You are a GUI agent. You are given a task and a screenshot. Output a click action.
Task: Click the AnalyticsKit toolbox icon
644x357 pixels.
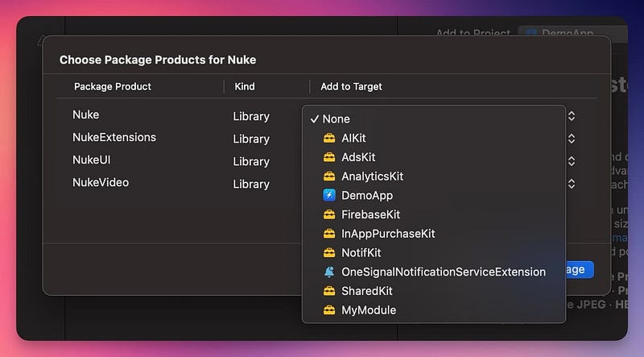click(329, 176)
